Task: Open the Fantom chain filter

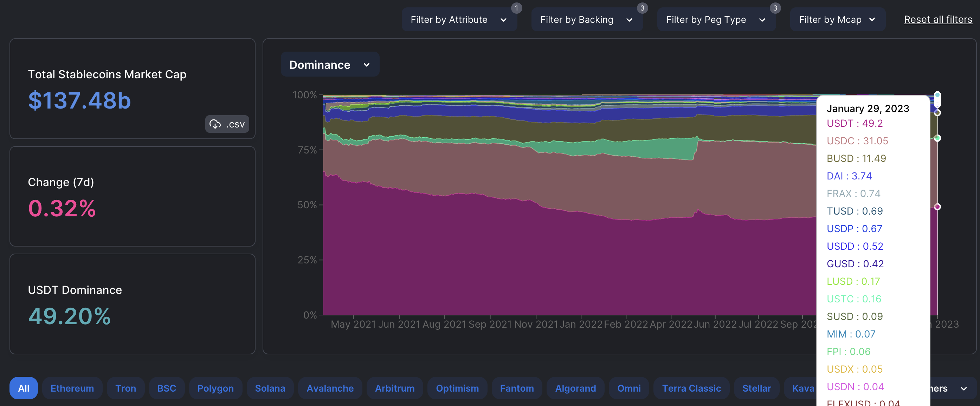Action: pyautogui.click(x=517, y=388)
